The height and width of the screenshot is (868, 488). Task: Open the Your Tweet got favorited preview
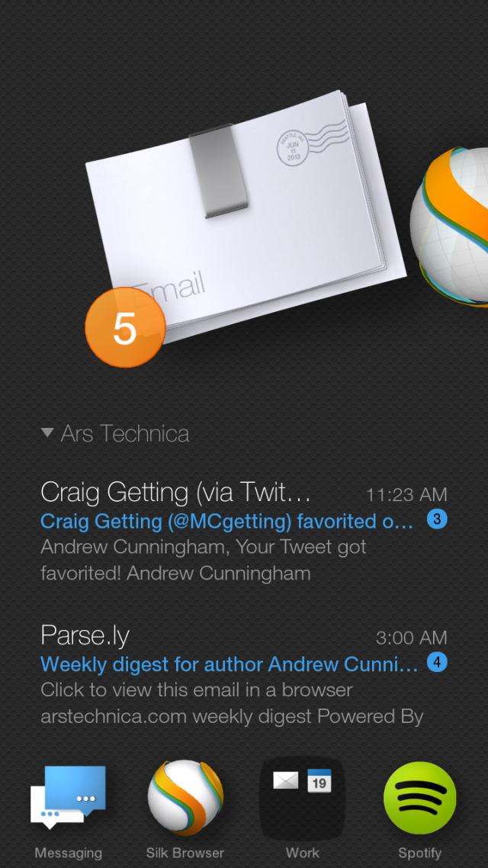point(204,560)
